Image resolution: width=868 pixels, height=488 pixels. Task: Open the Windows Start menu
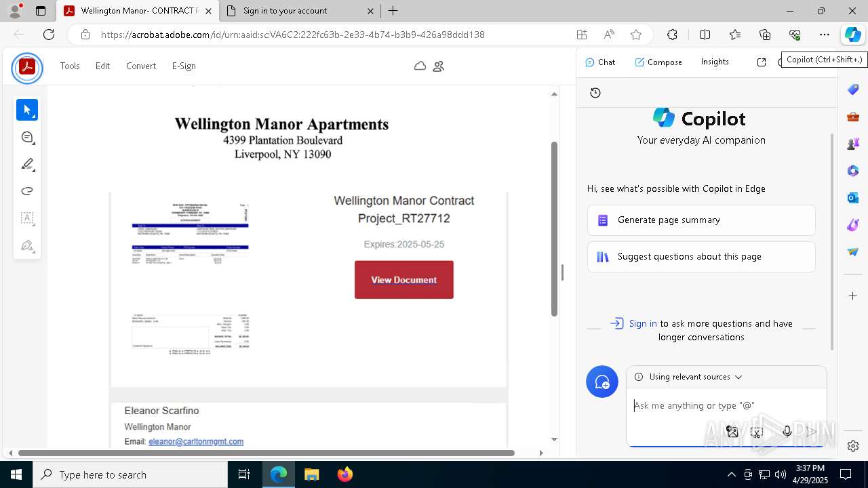click(16, 474)
